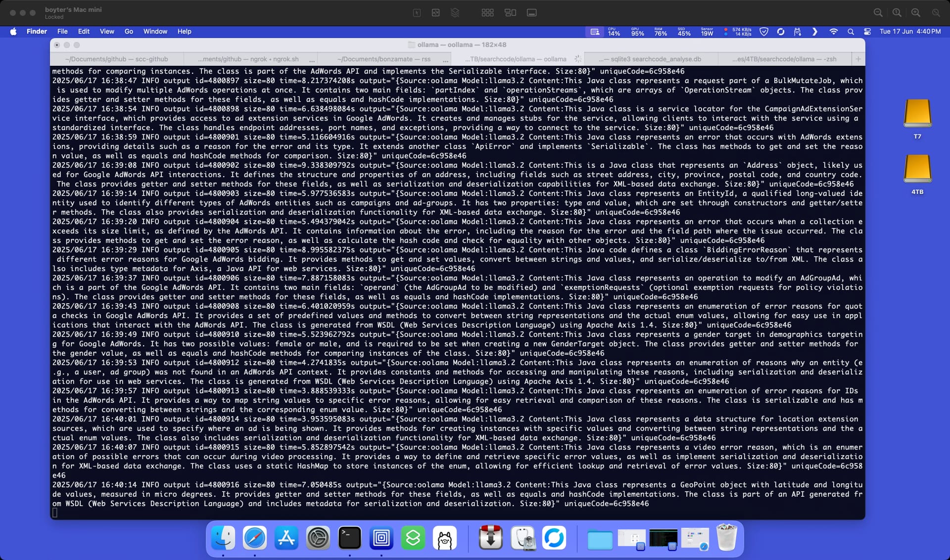Open the File menu
Image resolution: width=950 pixels, height=560 pixels.
coord(62,32)
